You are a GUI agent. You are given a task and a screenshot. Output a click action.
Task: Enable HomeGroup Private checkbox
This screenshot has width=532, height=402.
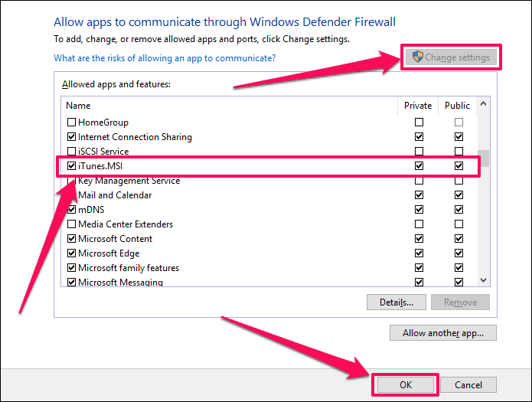[419, 122]
